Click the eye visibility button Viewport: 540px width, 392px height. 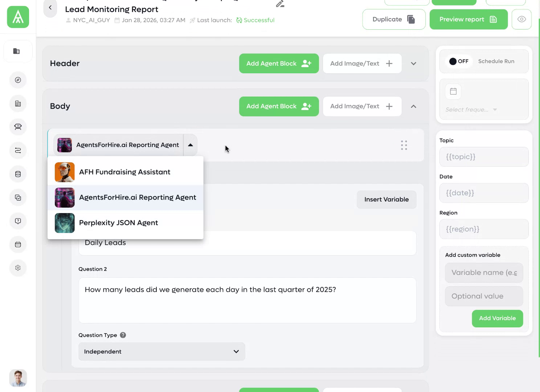[521, 19]
